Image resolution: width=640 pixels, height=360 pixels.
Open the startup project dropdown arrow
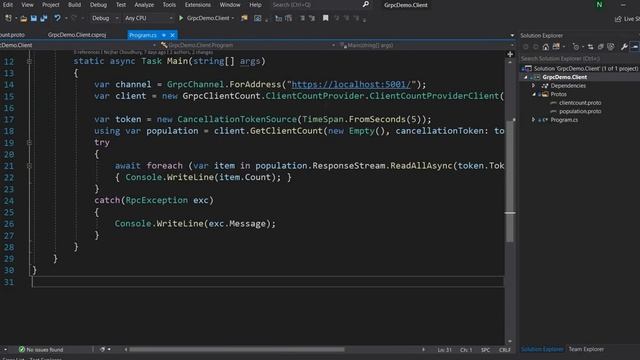(x=233, y=18)
